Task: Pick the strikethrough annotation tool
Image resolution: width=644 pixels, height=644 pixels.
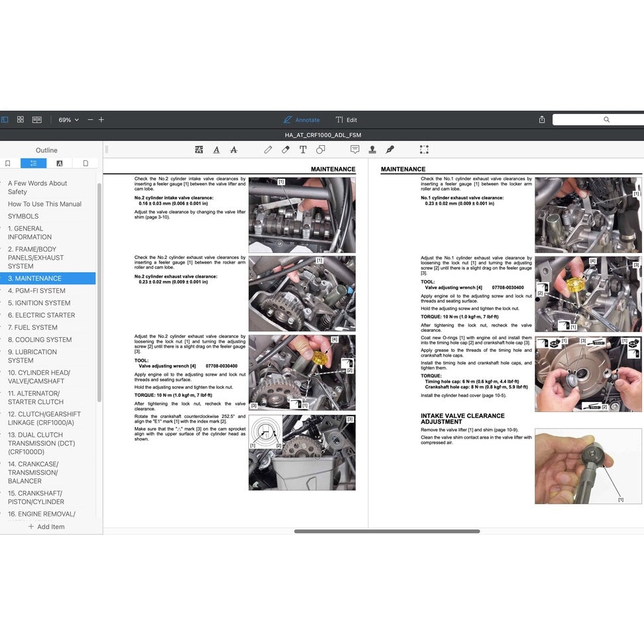Action: click(x=234, y=150)
